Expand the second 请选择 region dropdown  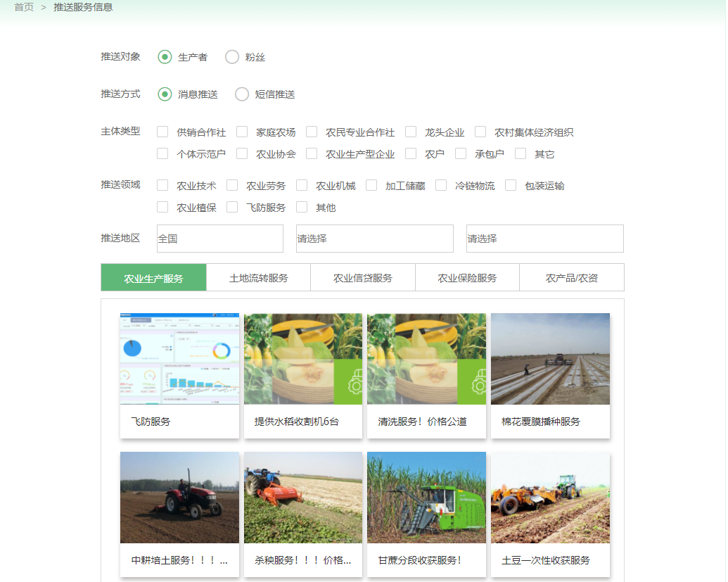[374, 239]
